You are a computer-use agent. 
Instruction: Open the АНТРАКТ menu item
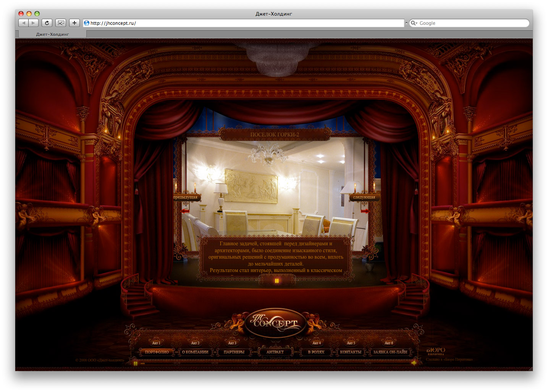point(275,352)
